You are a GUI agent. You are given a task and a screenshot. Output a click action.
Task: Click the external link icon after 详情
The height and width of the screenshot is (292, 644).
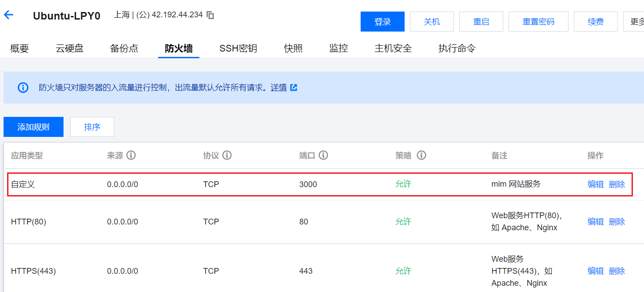294,88
